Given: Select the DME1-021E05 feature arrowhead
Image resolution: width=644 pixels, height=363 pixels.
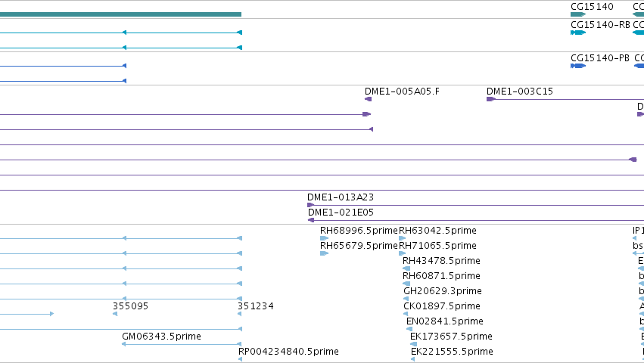Looking at the screenshot, I should [311, 220].
